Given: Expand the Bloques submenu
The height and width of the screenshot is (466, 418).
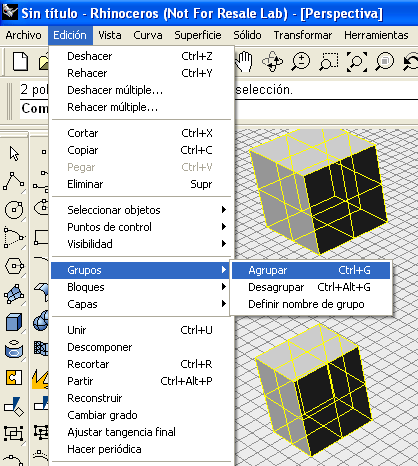Looking at the screenshot, I should 140,287.
